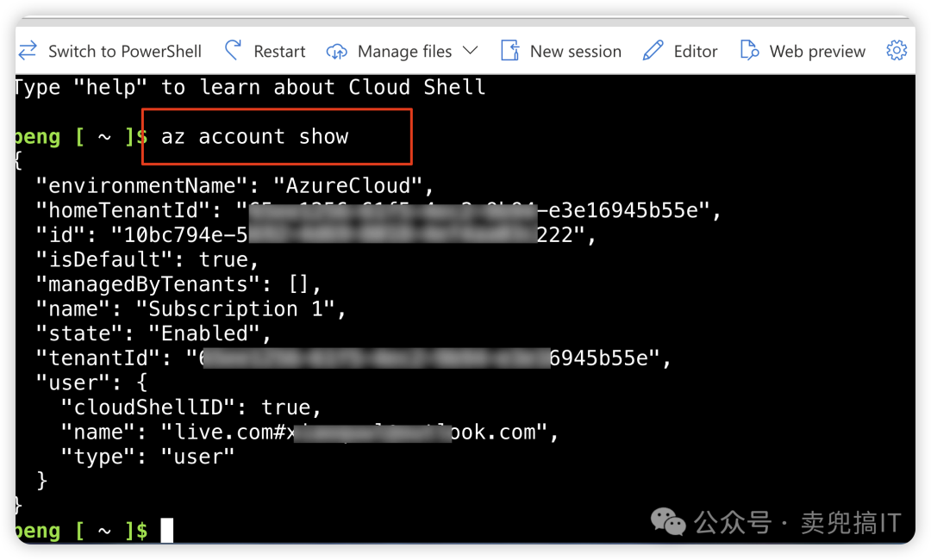Click the New session icon
Viewport: 931px width, 560px height.
pyautogui.click(x=510, y=51)
